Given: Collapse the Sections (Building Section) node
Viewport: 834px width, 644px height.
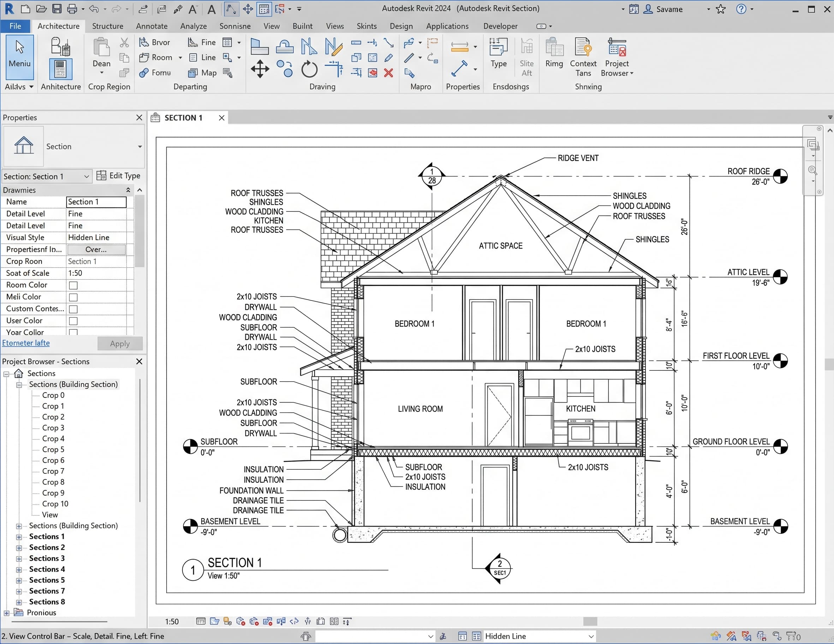Looking at the screenshot, I should point(19,384).
